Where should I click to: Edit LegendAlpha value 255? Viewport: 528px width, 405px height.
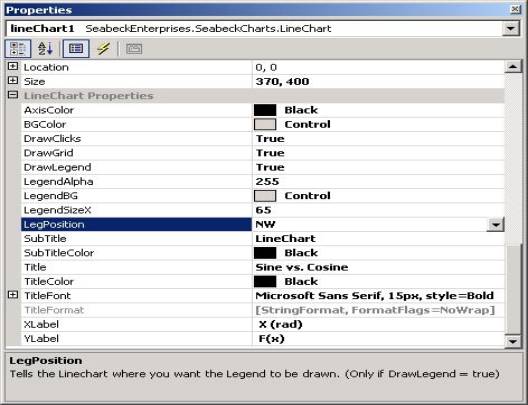(267, 181)
